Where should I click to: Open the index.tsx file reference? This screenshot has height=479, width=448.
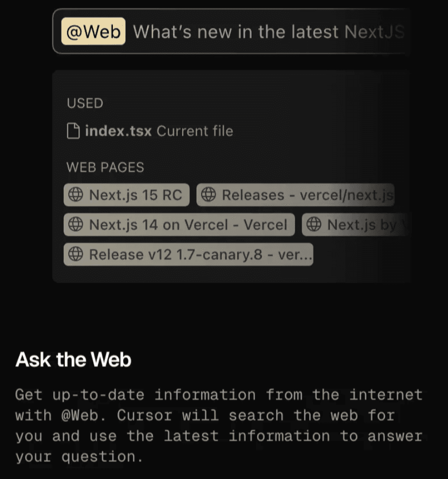(x=119, y=131)
